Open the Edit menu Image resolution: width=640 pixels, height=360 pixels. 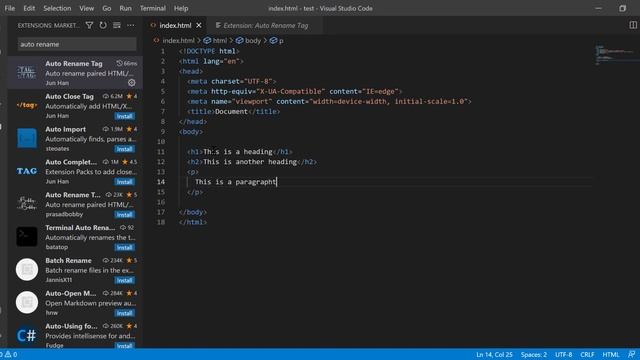29,8
